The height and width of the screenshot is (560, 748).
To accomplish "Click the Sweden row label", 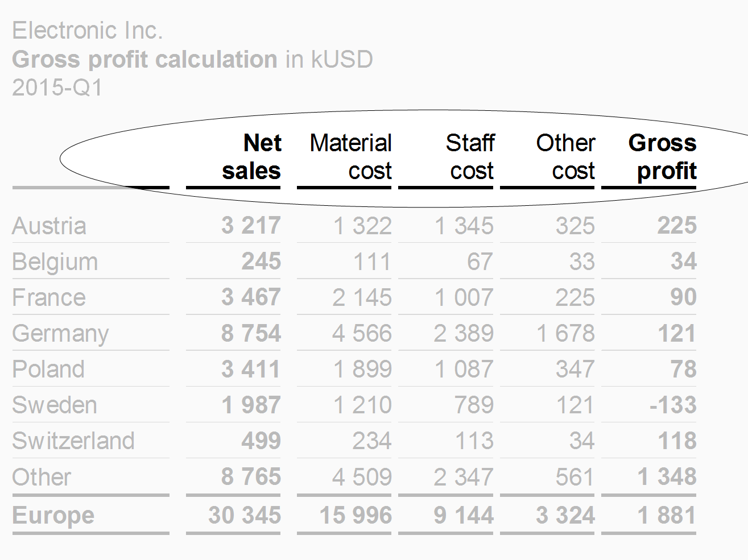I will tap(55, 405).
